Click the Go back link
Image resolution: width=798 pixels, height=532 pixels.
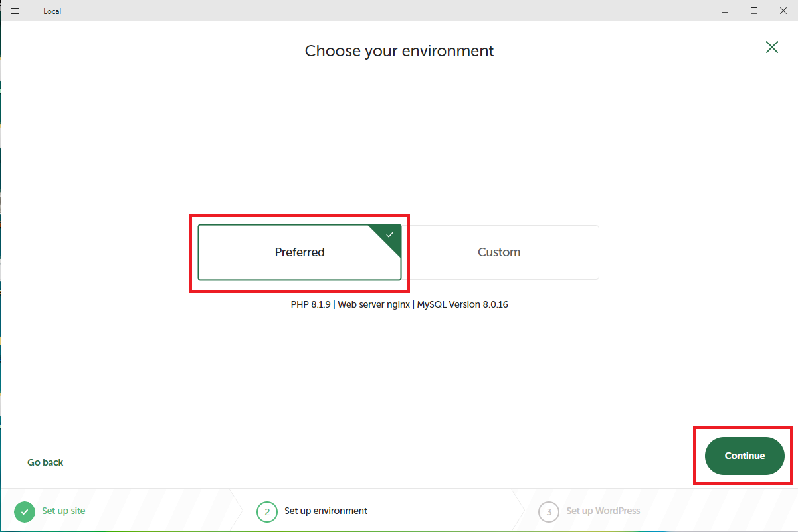tap(45, 462)
